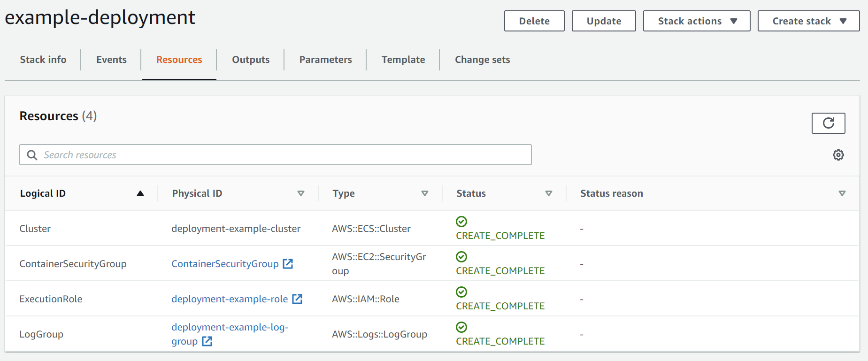Sort by Status reason column arrow
The height and width of the screenshot is (361, 868).
(842, 193)
